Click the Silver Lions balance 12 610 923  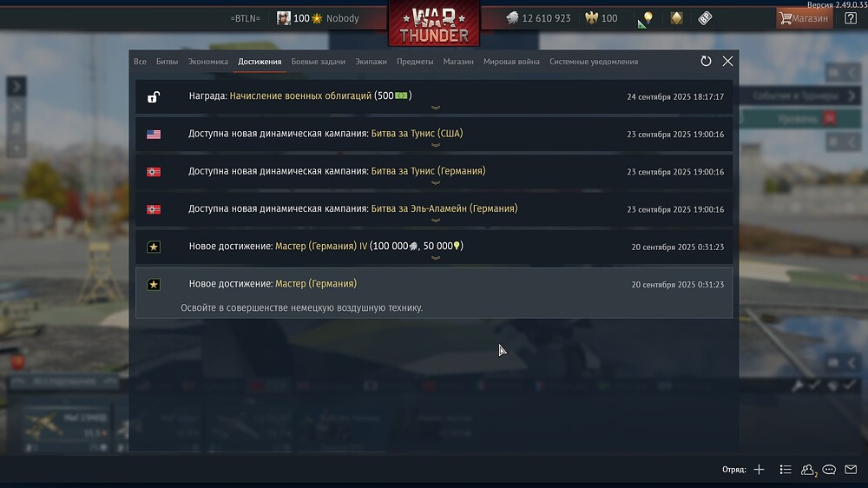tap(538, 18)
